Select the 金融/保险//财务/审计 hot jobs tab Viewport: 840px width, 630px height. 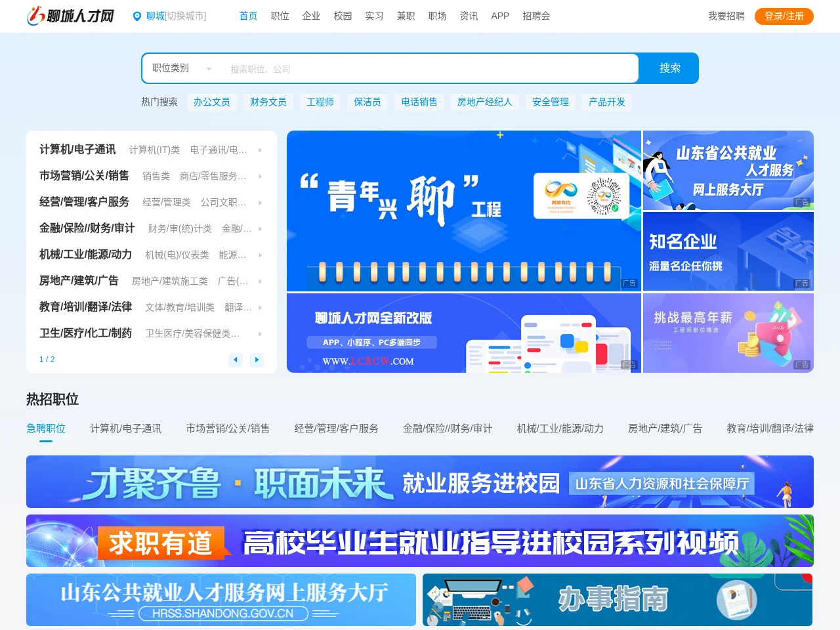(x=448, y=429)
